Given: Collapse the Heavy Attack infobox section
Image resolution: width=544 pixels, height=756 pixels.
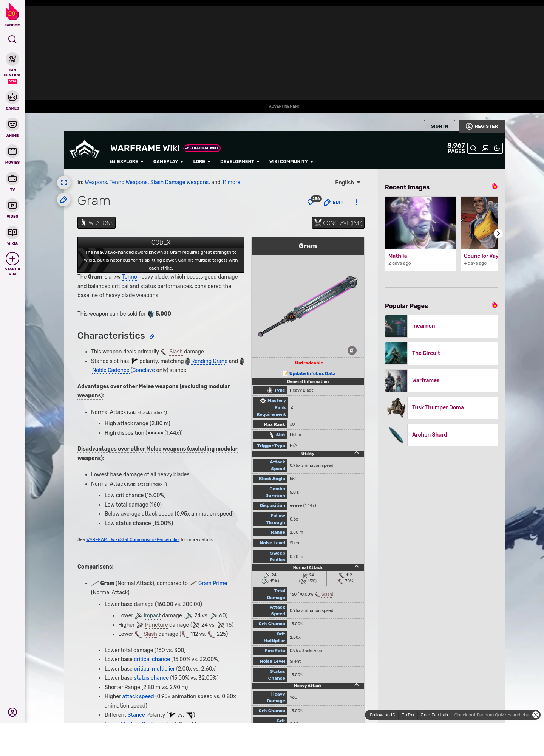Looking at the screenshot, I should point(357,685).
